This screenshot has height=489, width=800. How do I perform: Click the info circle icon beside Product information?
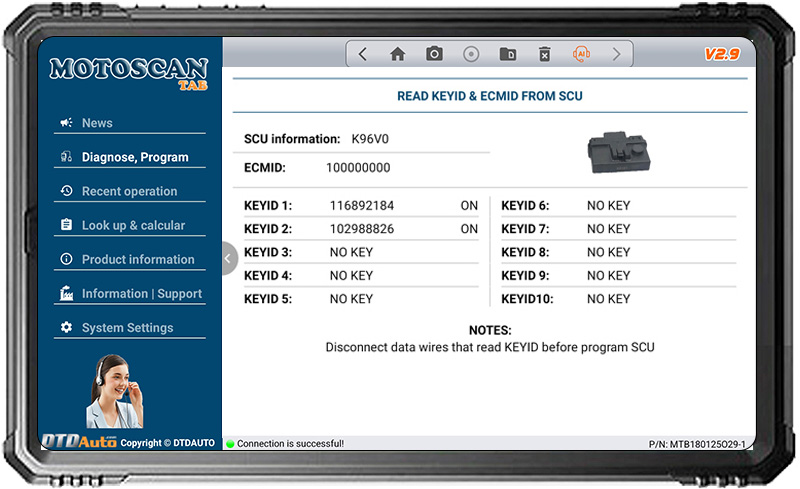(66, 259)
